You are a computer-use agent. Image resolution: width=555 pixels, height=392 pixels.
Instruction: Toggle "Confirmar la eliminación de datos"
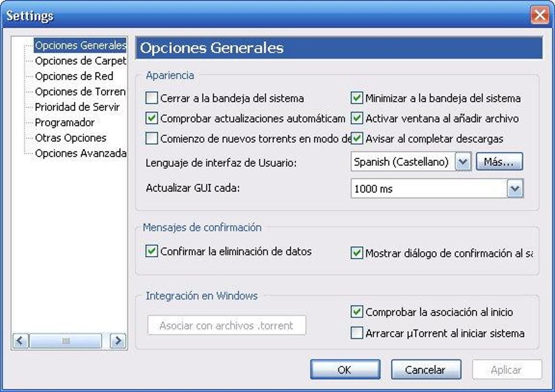pos(152,251)
